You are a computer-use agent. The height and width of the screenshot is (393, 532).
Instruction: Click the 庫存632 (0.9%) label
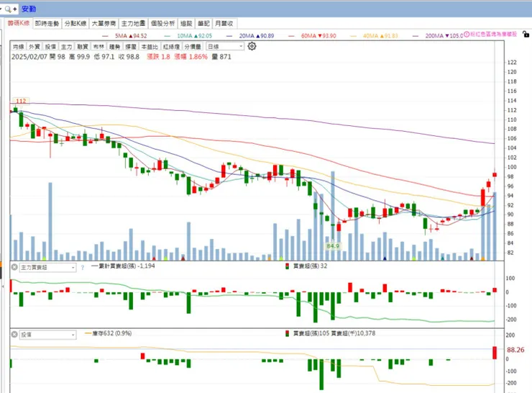pos(109,333)
